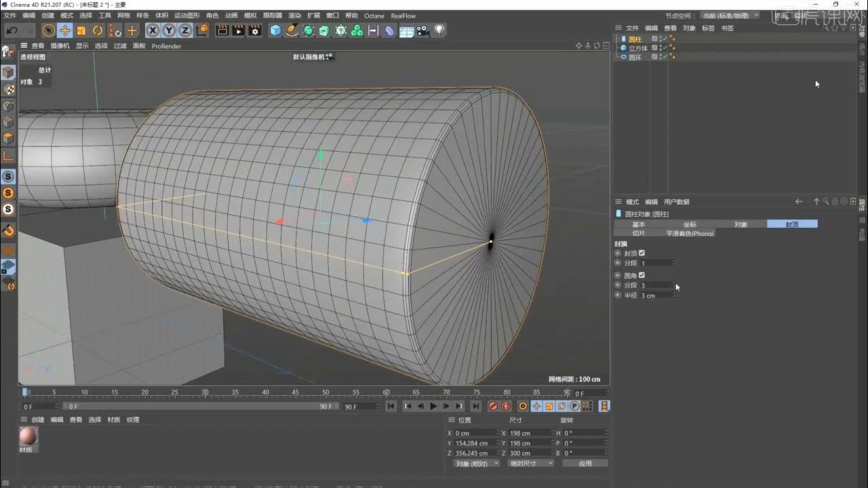Open the 绝对尺寸 size mode dropdown

tap(531, 463)
